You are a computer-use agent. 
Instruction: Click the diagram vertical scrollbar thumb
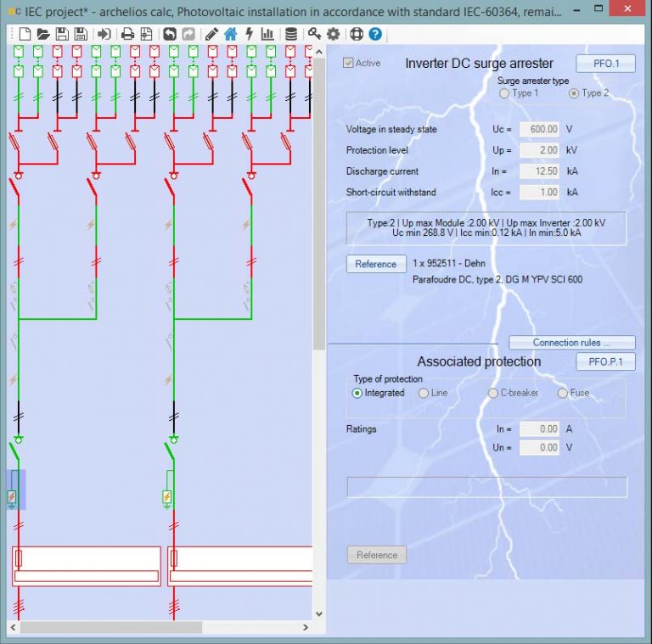point(319,204)
